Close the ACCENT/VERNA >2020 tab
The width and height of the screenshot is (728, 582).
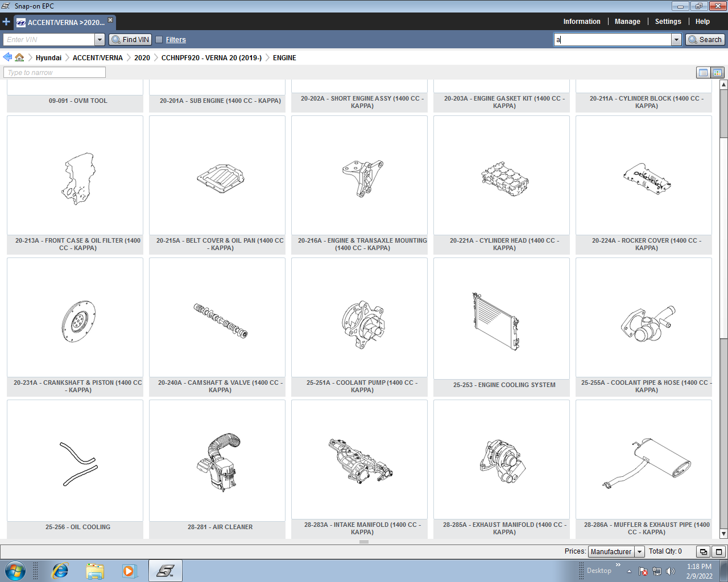tap(110, 20)
